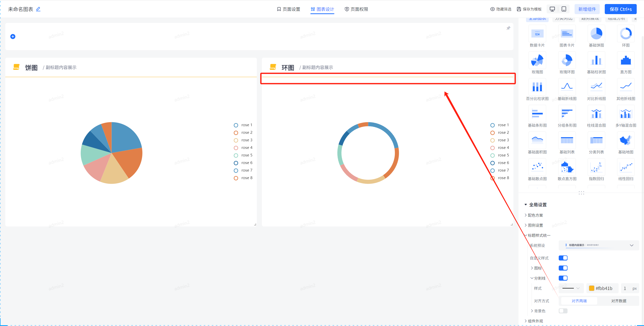Open the 页面权限 tab
This screenshot has height=326, width=644.
click(356, 9)
